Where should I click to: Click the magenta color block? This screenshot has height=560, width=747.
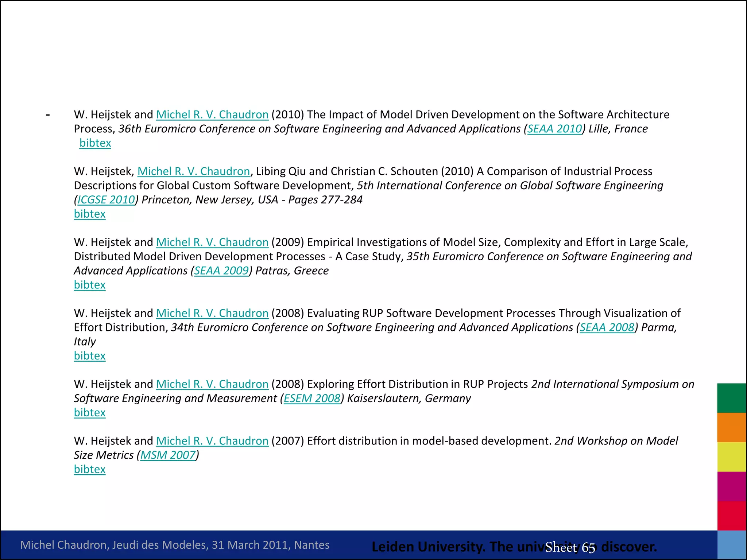point(731,486)
